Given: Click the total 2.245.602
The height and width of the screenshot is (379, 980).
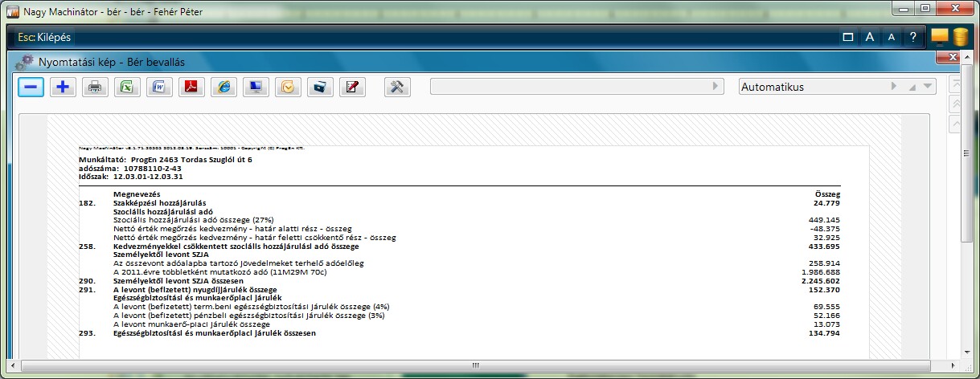Looking at the screenshot, I should (821, 280).
